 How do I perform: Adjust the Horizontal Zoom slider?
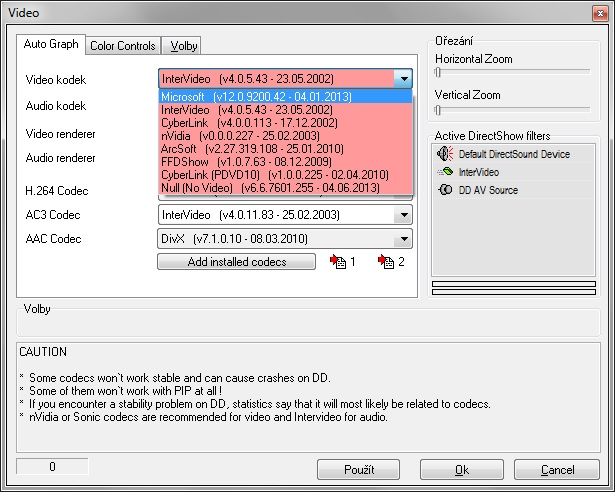tap(438, 72)
